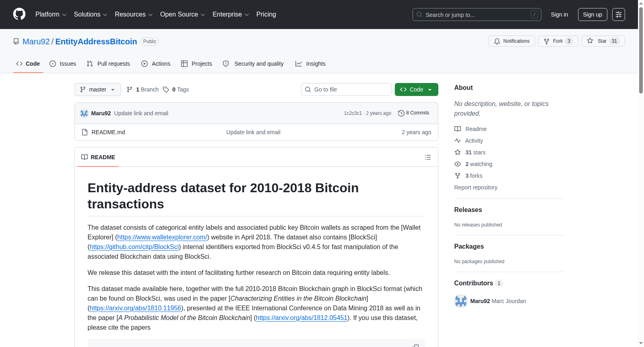The image size is (644, 347).
Task: Click the Maru92 contributor avatar
Action: [460, 301]
